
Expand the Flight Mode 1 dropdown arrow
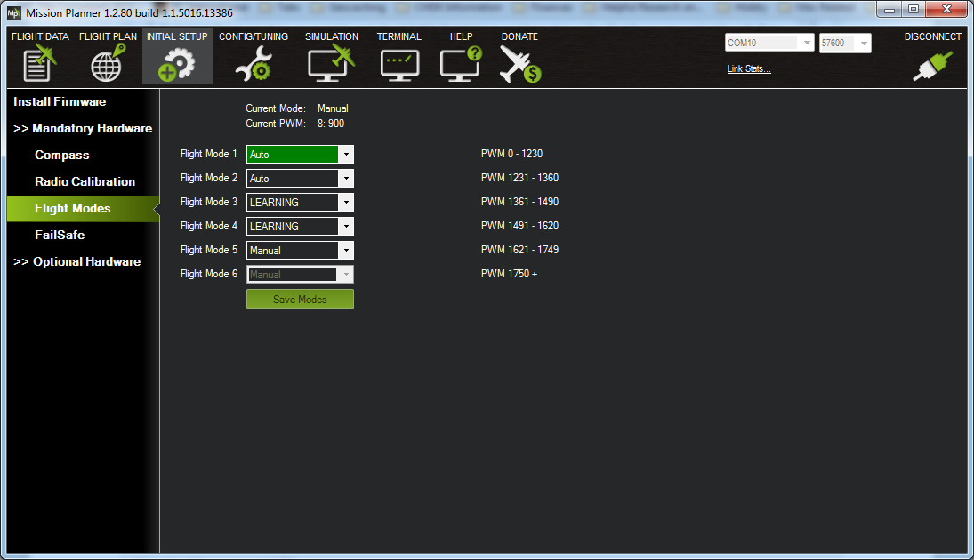(x=346, y=154)
